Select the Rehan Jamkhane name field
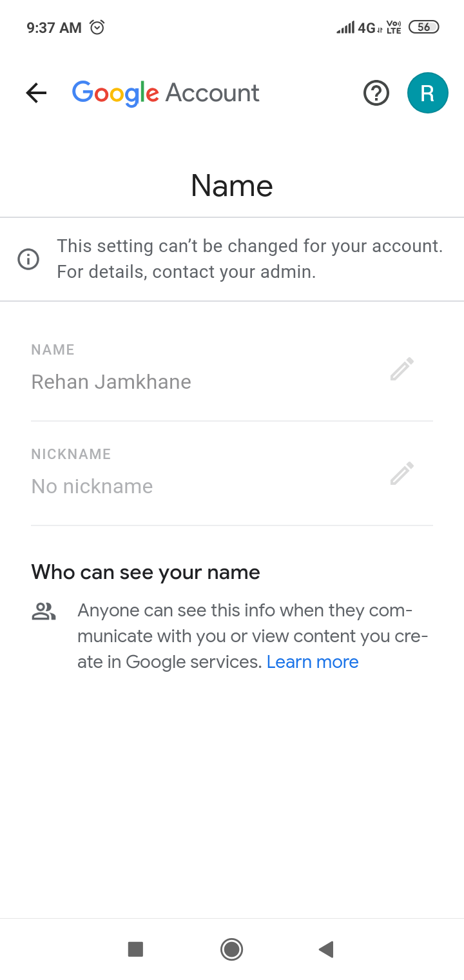 pos(111,382)
